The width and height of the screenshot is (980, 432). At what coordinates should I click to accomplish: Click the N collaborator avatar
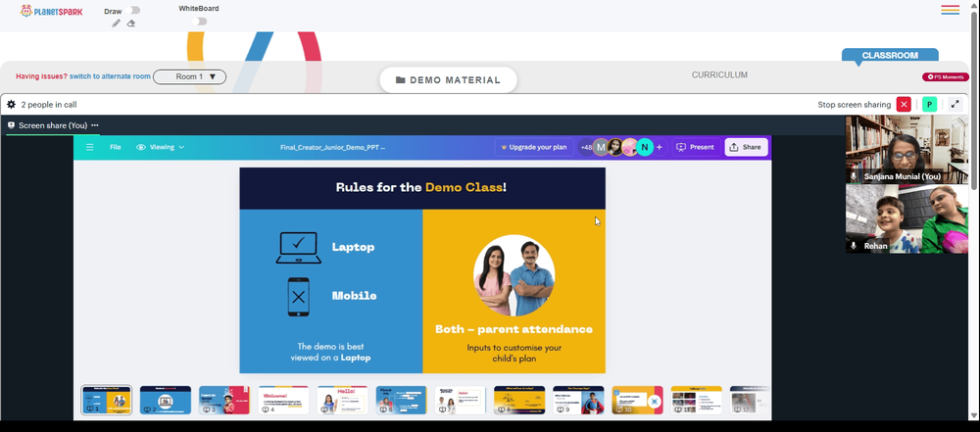pyautogui.click(x=645, y=148)
